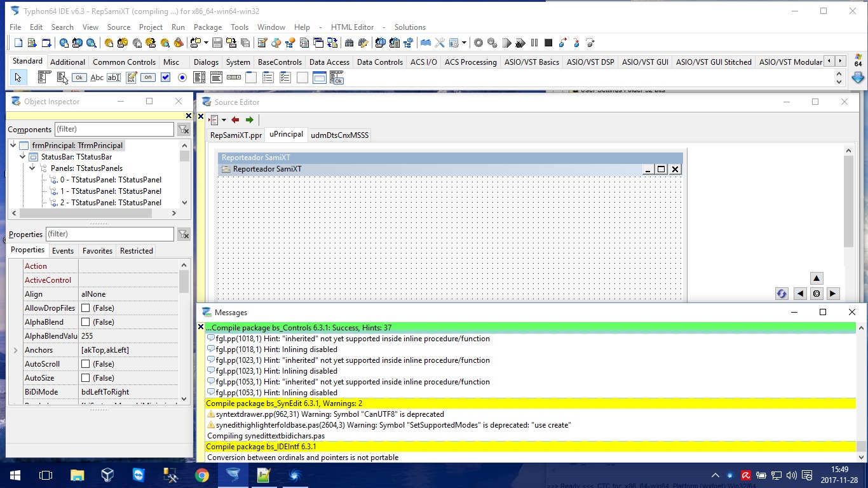Viewport: 868px width, 488px height.
Task: Select the TMemo component icon
Action: (131, 78)
